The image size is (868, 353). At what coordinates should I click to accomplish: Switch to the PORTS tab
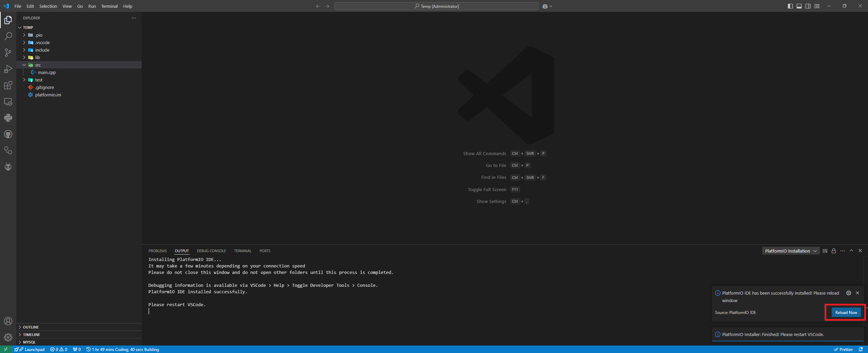point(265,251)
